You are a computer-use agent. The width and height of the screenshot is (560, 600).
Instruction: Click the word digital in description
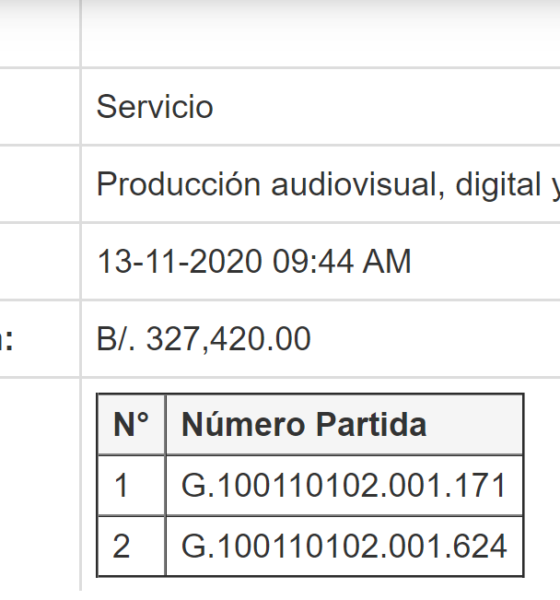(x=498, y=185)
